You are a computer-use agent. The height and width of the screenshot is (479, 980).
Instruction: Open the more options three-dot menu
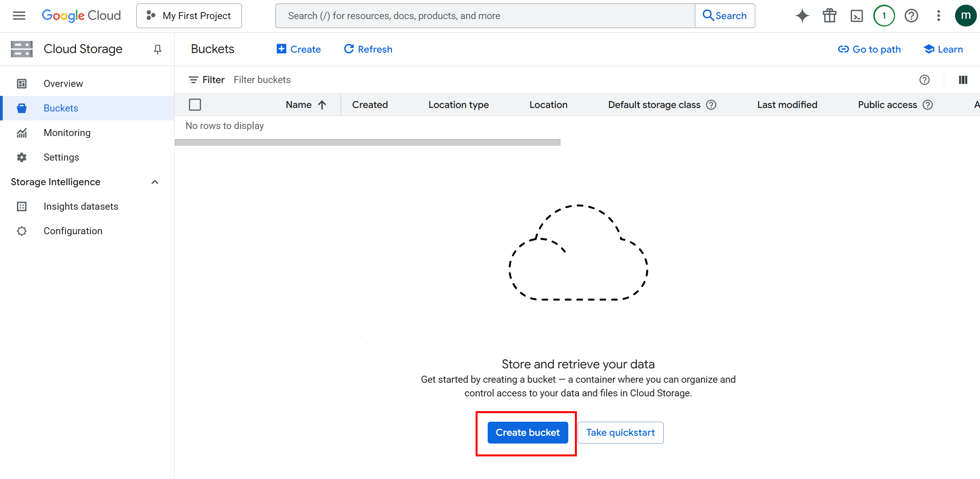[938, 16]
